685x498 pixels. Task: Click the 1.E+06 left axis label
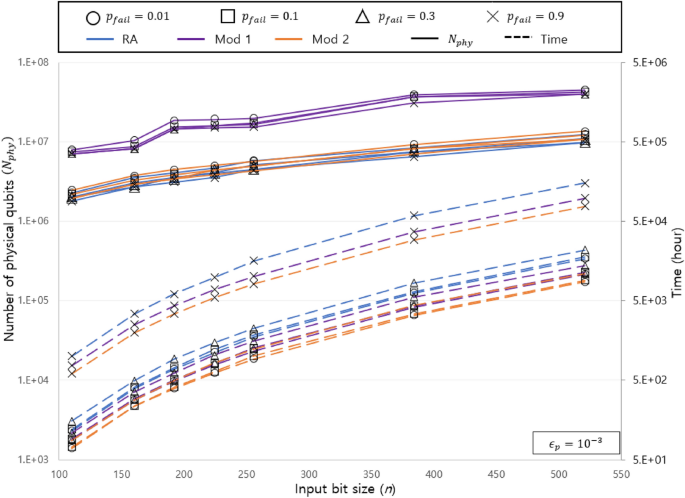point(33,221)
